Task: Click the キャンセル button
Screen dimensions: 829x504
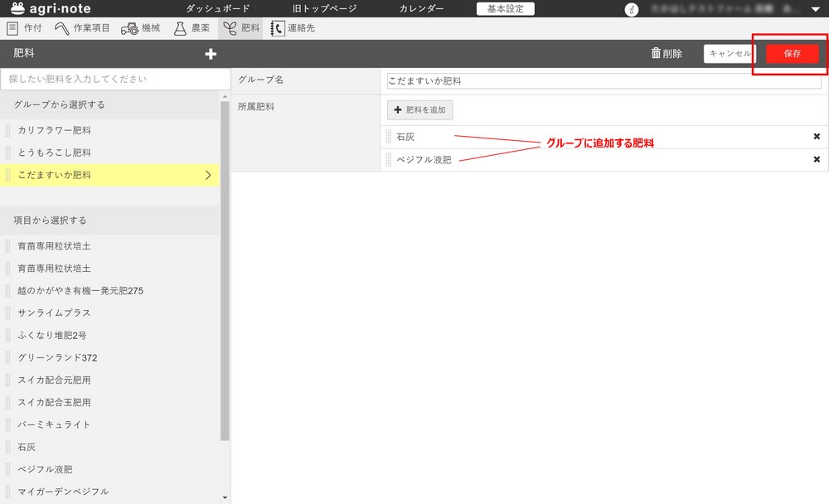Action: tap(730, 53)
